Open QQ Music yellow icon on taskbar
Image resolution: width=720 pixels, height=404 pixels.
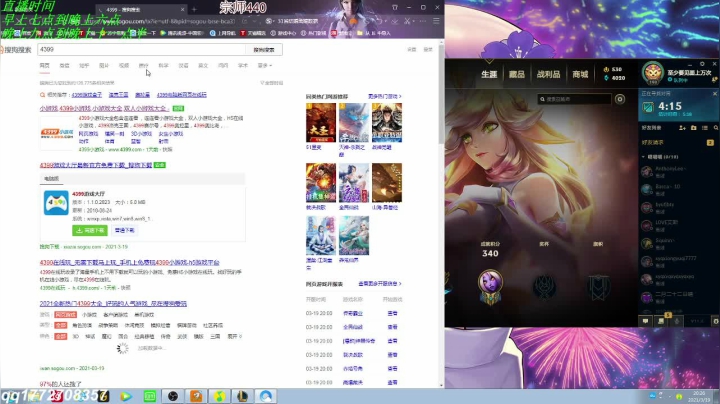click(219, 396)
